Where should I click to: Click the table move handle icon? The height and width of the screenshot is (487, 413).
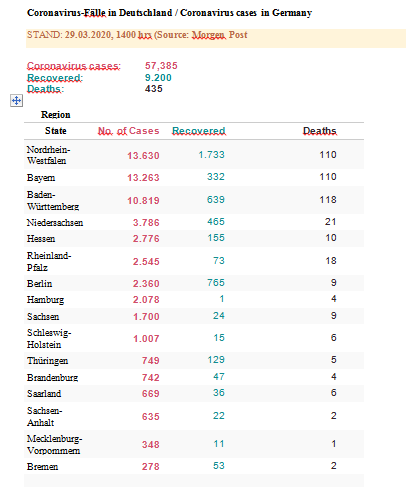click(x=16, y=100)
